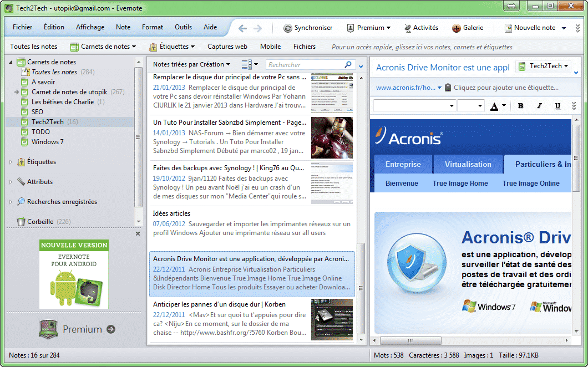The width and height of the screenshot is (588, 367).
Task: Click the note title field
Action: click(443, 68)
